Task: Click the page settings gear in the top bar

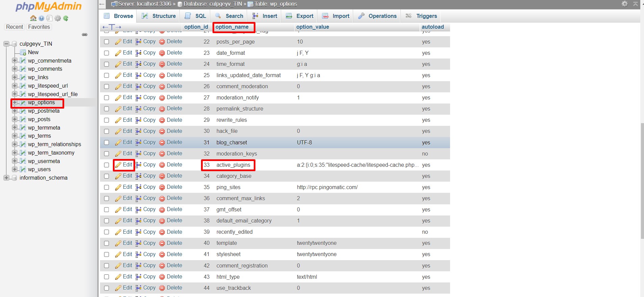Action: [x=625, y=4]
